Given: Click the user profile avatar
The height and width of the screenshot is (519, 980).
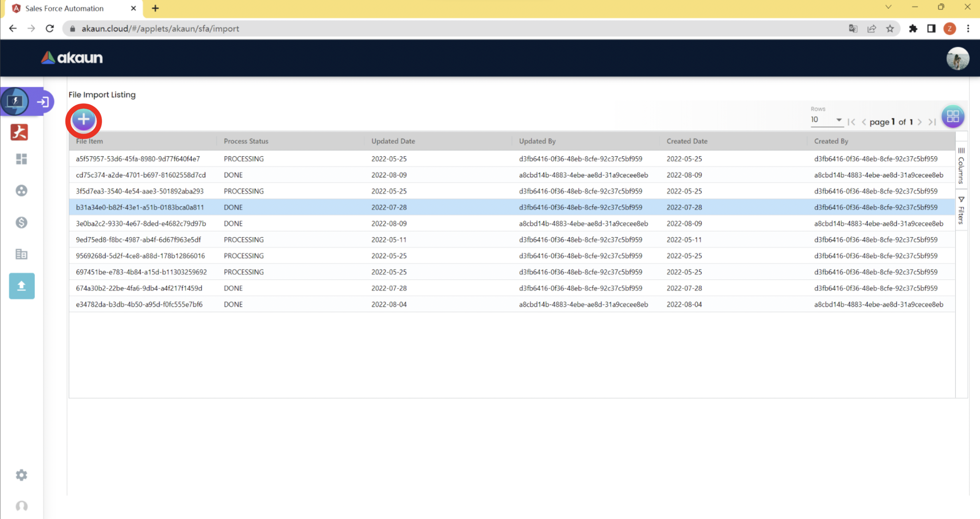Looking at the screenshot, I should pos(957,58).
